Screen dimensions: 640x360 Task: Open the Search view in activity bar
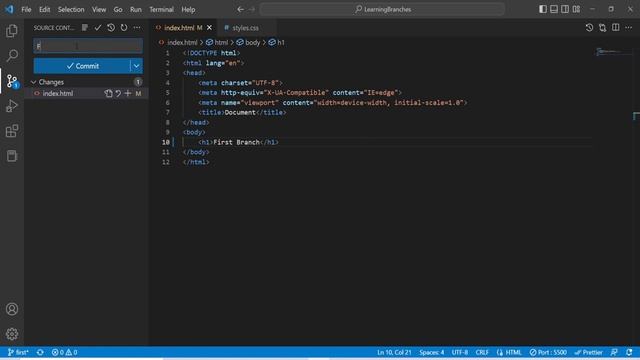(x=12, y=56)
